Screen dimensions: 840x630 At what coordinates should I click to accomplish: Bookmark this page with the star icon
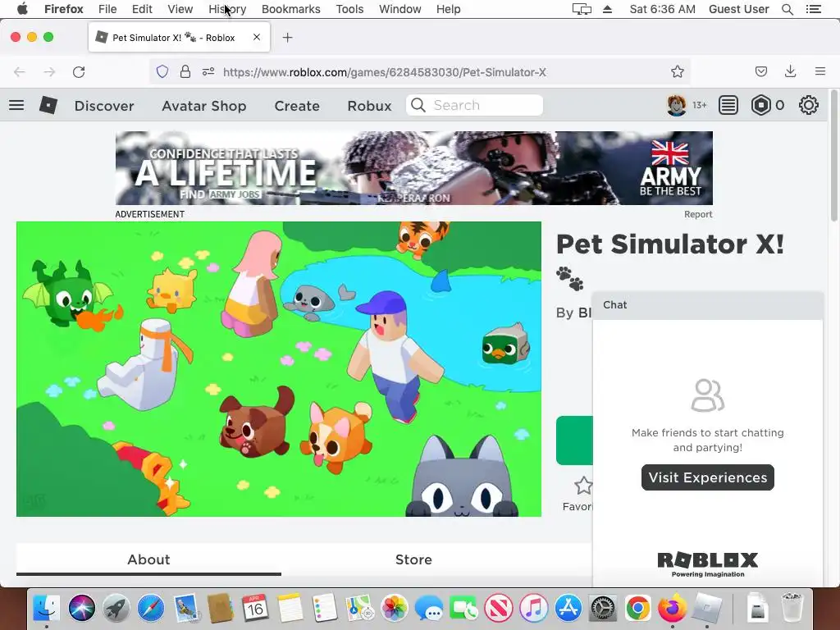[677, 72]
